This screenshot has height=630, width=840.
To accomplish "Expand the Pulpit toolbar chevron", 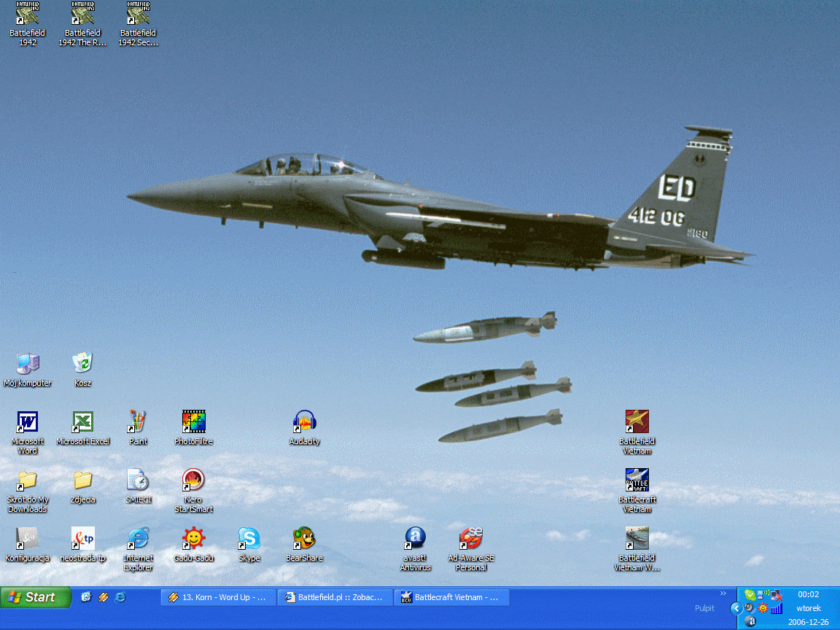I will [x=723, y=593].
